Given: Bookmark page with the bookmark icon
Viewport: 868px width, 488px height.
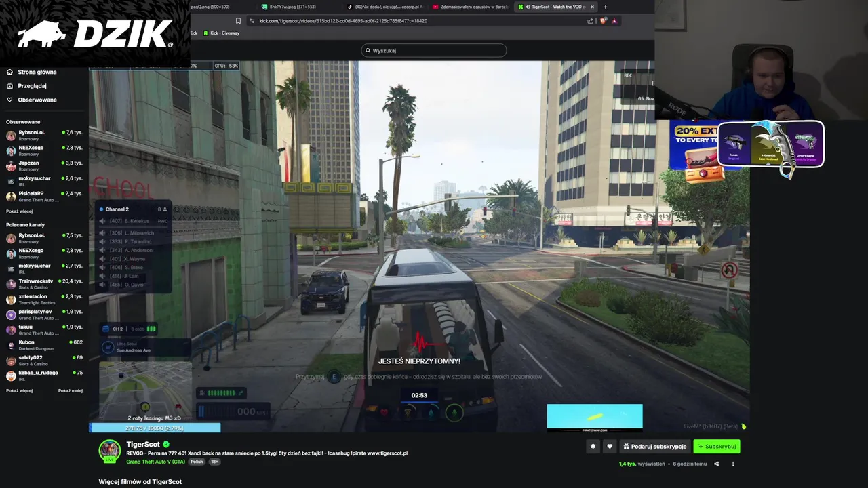Looking at the screenshot, I should pyautogui.click(x=238, y=21).
